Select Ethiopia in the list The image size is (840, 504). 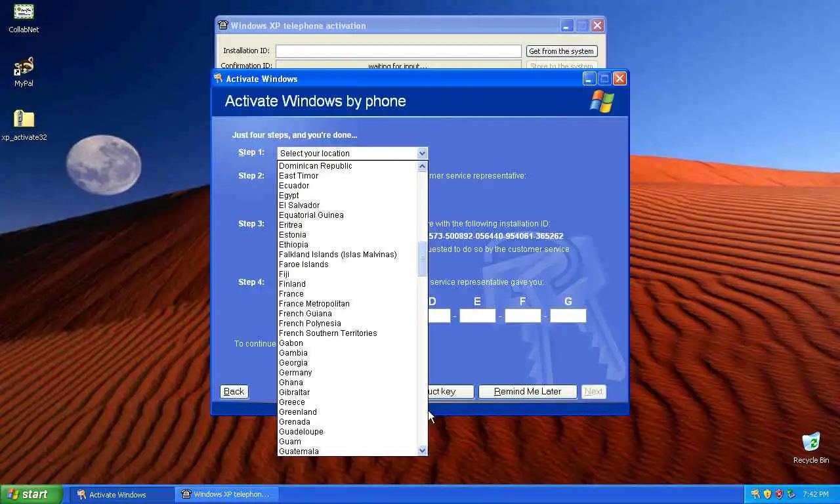click(348, 245)
